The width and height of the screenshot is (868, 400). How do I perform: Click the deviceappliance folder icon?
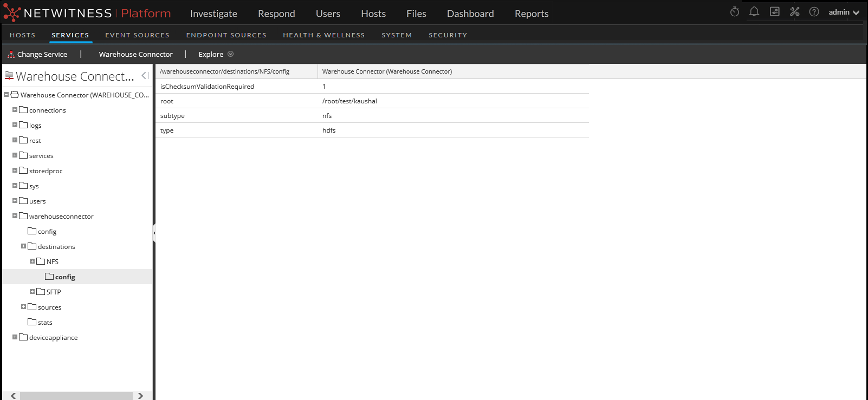(23, 337)
